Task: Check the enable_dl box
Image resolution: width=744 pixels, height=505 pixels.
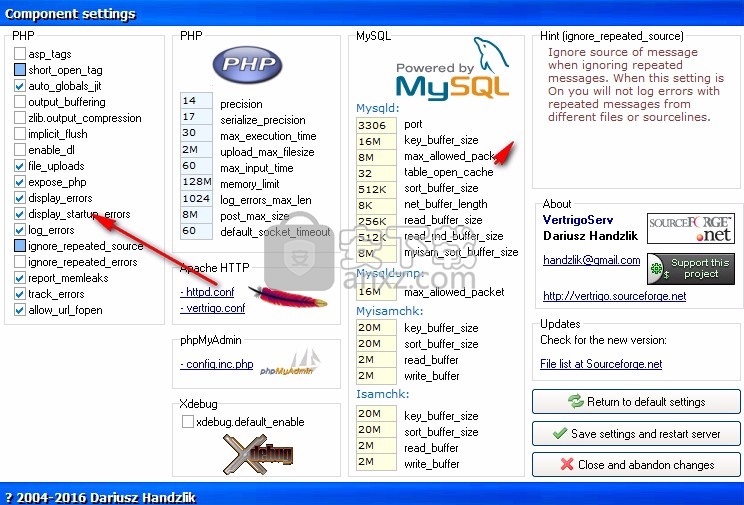Action: point(19,150)
